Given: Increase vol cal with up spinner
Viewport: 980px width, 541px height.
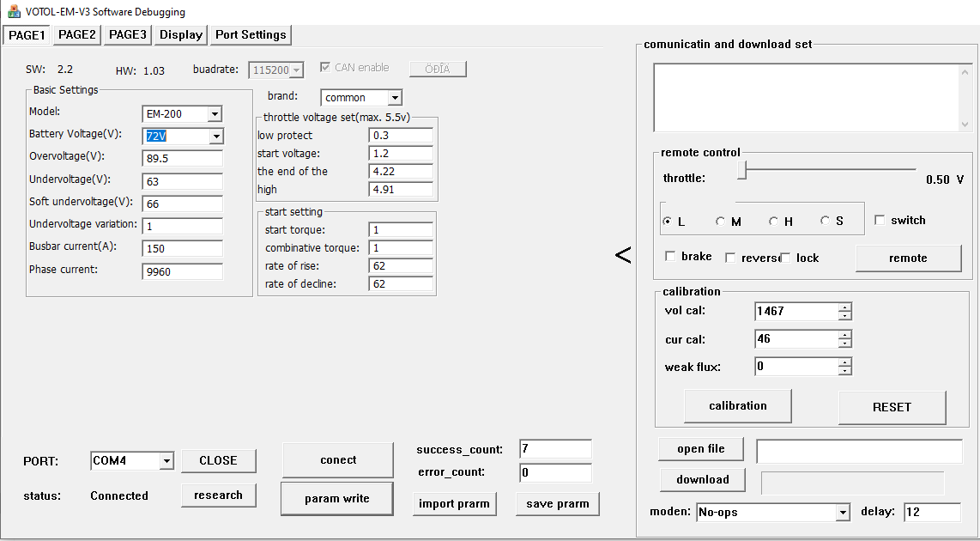Looking at the screenshot, I should (x=845, y=307).
